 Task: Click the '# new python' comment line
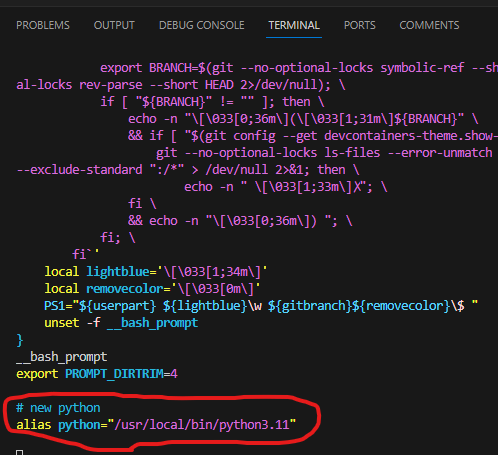point(58,408)
